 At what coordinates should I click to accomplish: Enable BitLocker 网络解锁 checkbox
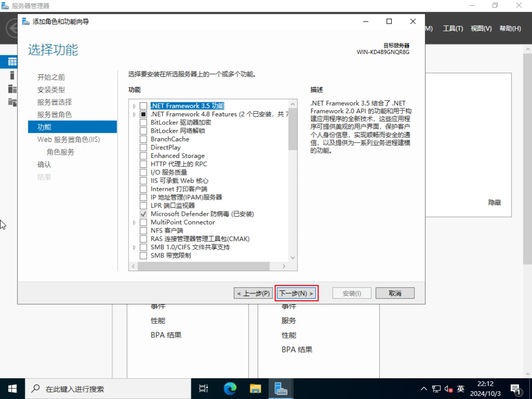click(143, 131)
